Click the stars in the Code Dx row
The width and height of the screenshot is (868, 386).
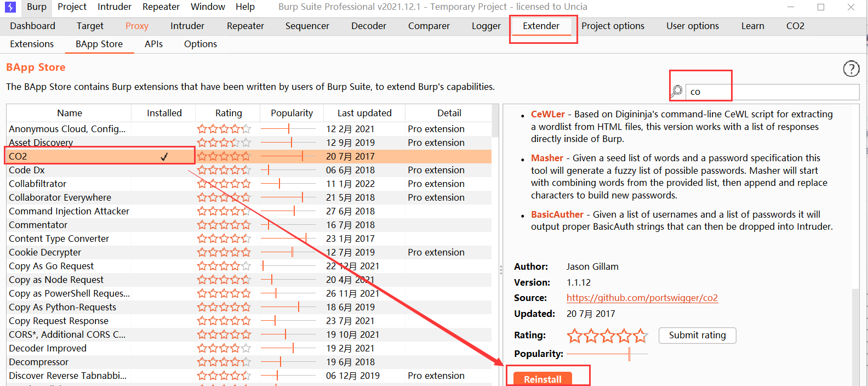click(224, 170)
